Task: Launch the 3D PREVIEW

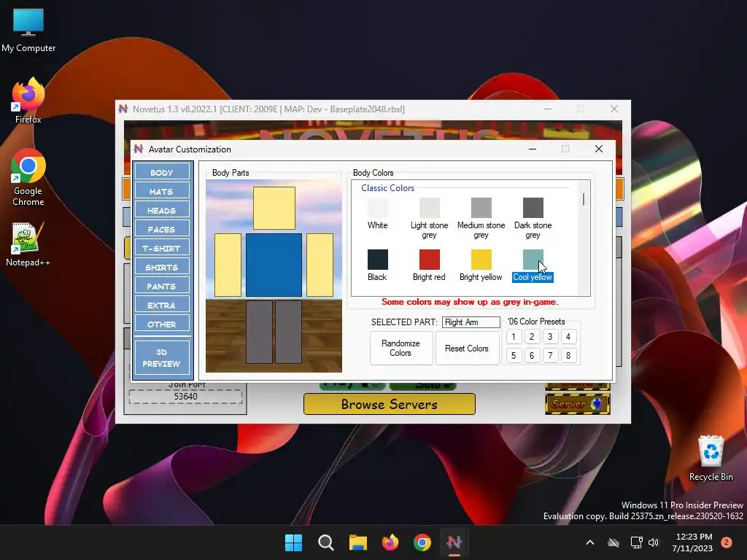Action: (162, 357)
